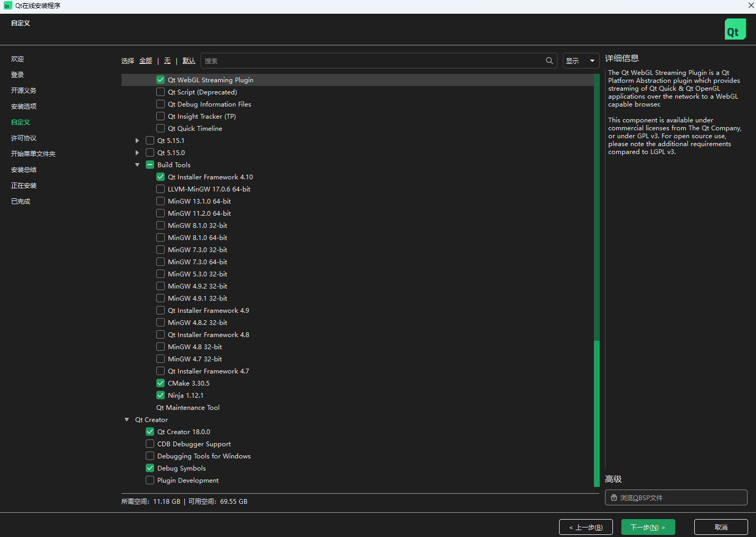Check MinGW 4.7 32-bit checkbox
756x537 pixels.
[160, 359]
